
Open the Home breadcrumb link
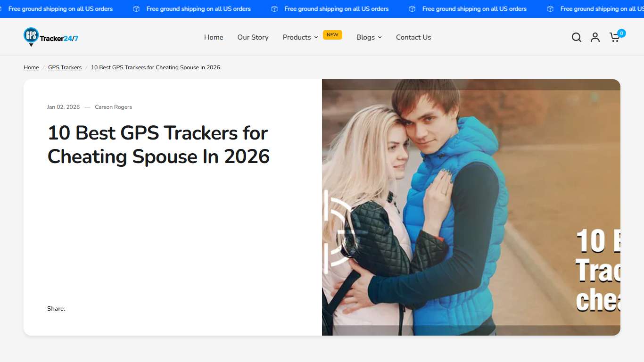point(31,67)
